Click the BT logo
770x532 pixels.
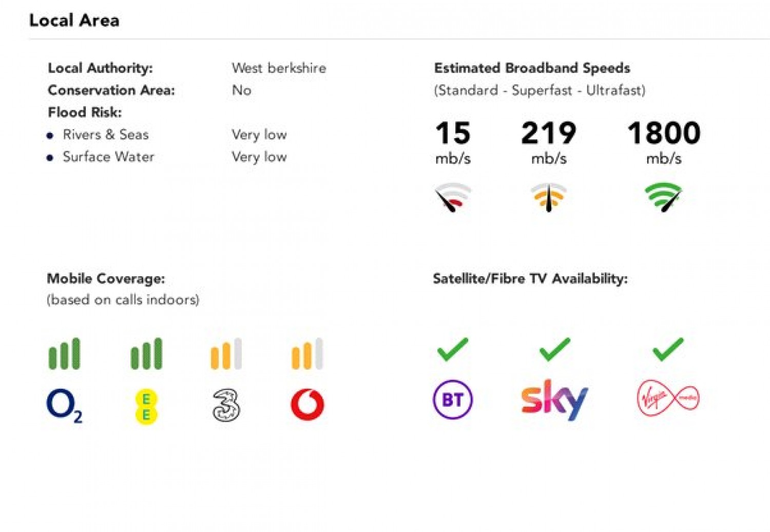pyautogui.click(x=453, y=399)
